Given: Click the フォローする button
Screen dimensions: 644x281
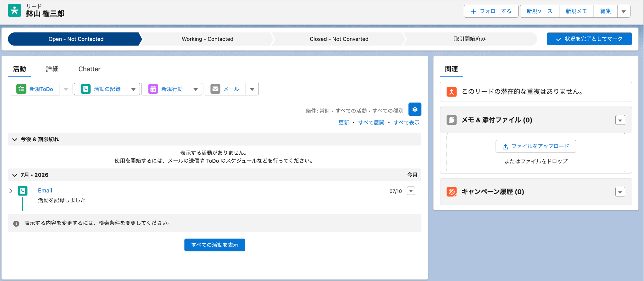Looking at the screenshot, I should (x=491, y=11).
